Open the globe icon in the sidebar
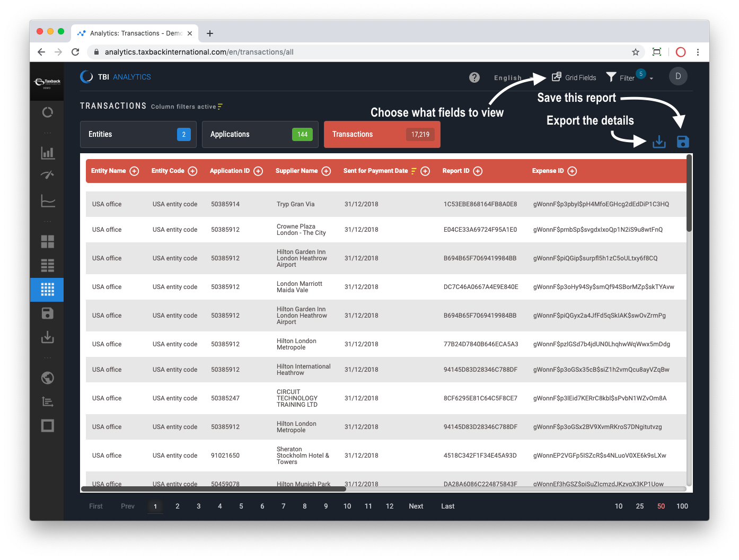Viewport: 739px width, 560px height. 48,378
